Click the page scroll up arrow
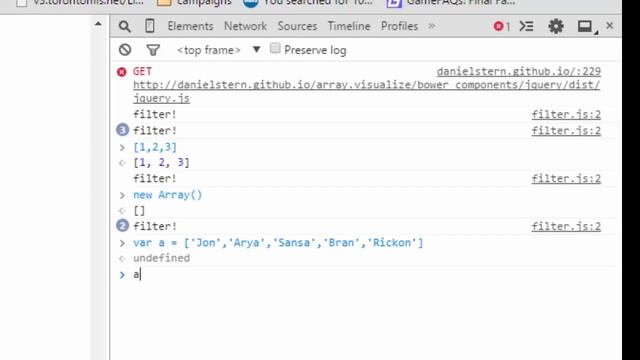The height and width of the screenshot is (360, 640). click(x=98, y=24)
